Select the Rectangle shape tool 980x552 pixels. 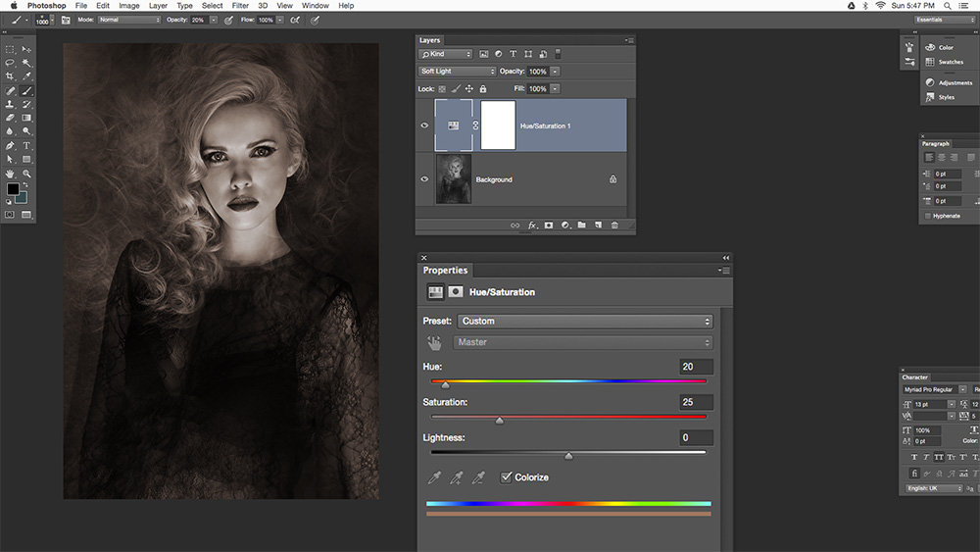tap(26, 160)
